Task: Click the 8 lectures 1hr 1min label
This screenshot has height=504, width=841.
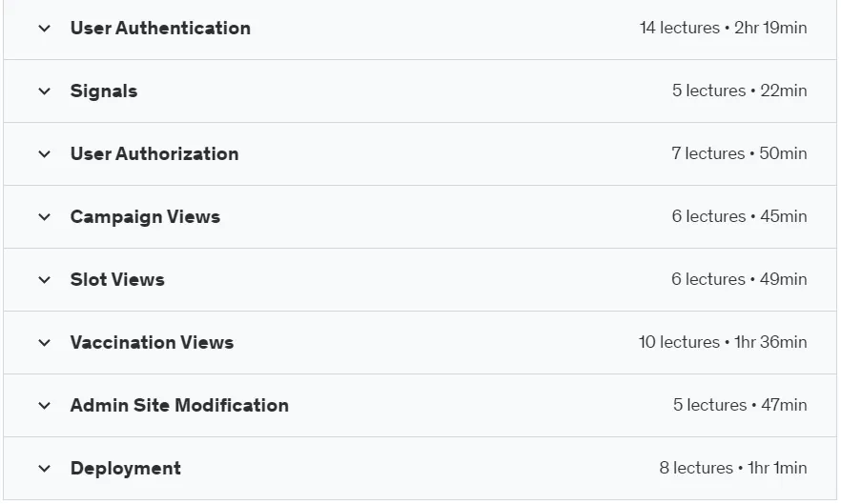Action: click(x=733, y=468)
